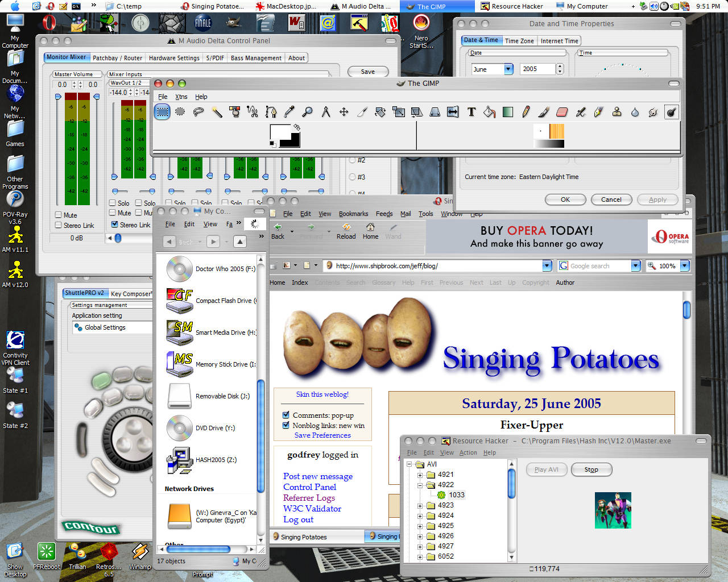The height and width of the screenshot is (582, 728).
Task: Activate the Select by Color tool
Action: click(235, 112)
